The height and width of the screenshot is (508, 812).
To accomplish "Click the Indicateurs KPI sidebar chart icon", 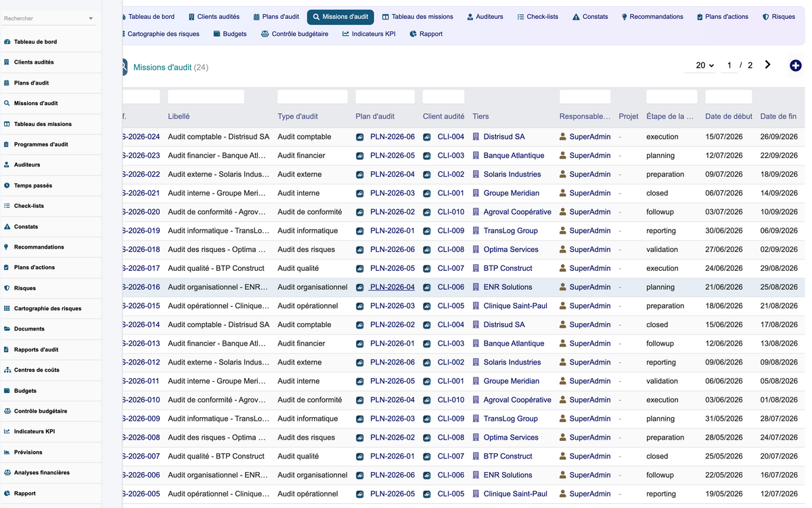I will 7,431.
